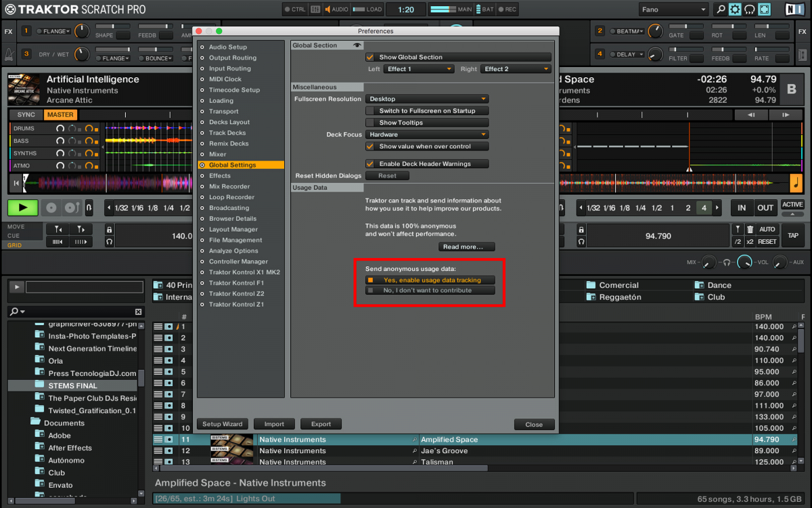Open Mixer preferences page
This screenshot has width=812, height=508.
click(217, 154)
